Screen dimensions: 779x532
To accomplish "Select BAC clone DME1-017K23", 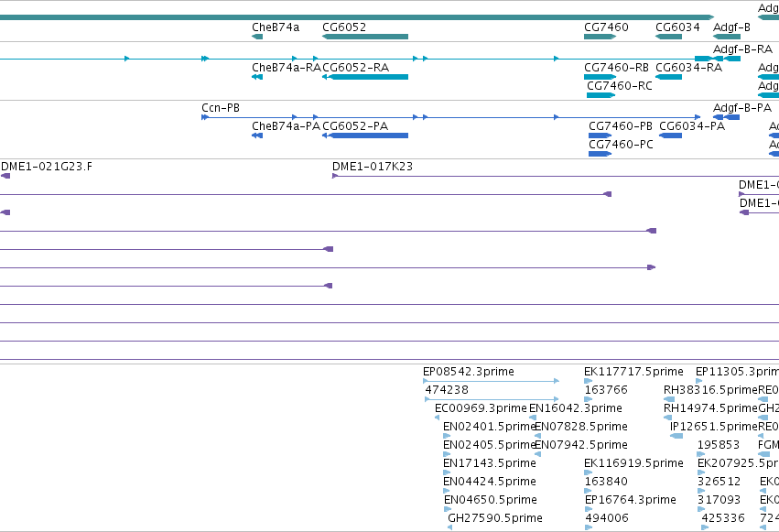I will [556, 176].
